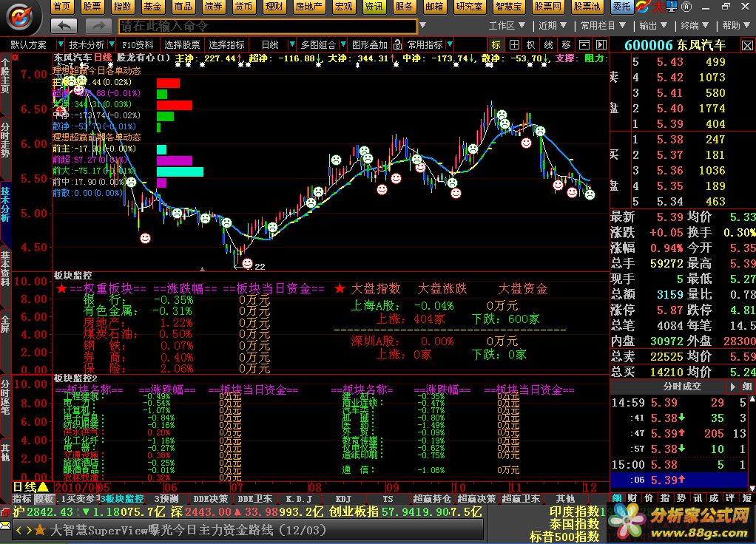Expand the 技术分析 dropdown arrow
Image resolution: width=756 pixels, height=544 pixels.
pyautogui.click(x=112, y=45)
